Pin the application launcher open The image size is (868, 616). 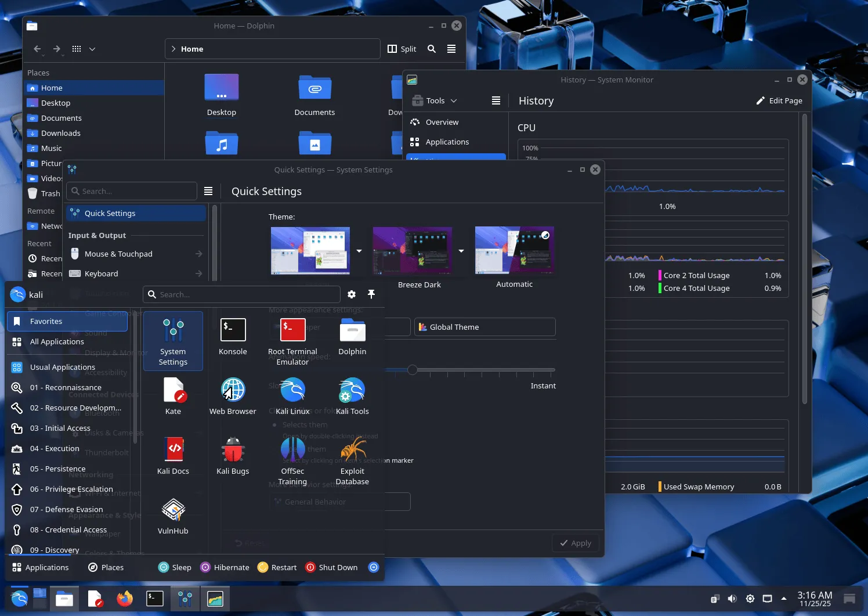pyautogui.click(x=372, y=294)
